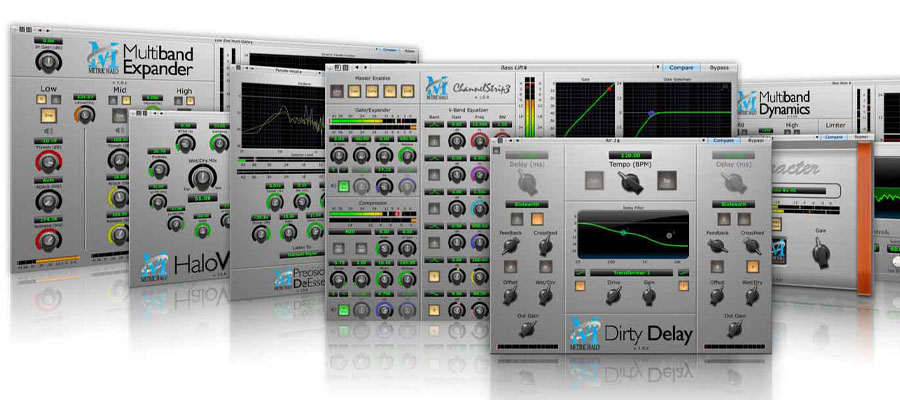Viewport: 900px width, 400px height.
Task: Click the Gain knob in the Character window
Action: (x=821, y=253)
